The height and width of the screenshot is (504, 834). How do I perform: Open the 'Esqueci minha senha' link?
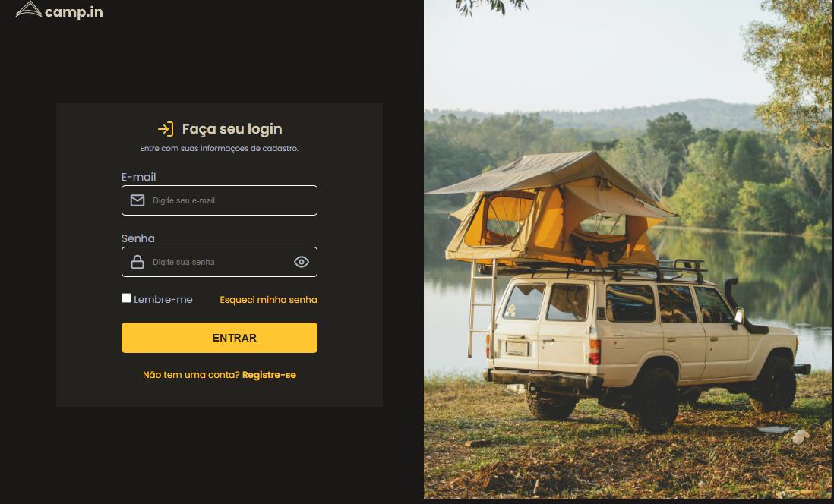click(x=269, y=299)
